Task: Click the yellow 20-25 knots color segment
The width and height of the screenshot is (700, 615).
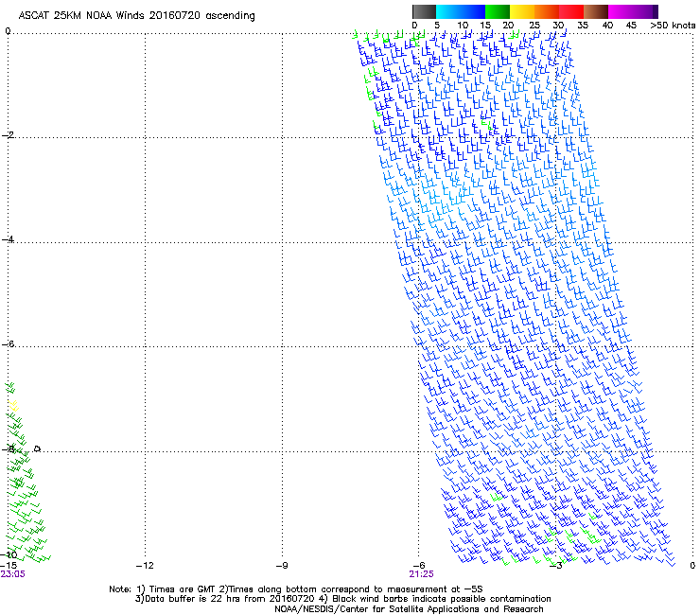Action: [x=522, y=11]
